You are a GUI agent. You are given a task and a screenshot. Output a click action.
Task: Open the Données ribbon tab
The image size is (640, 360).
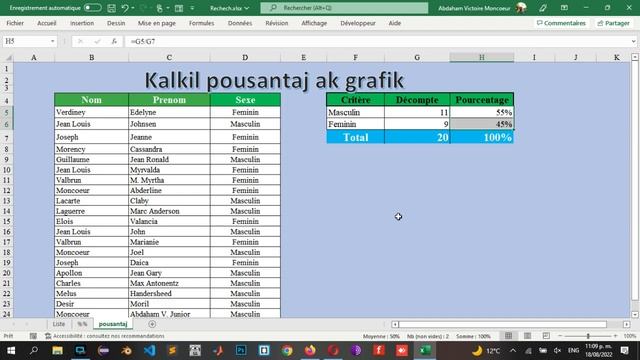pos(240,23)
